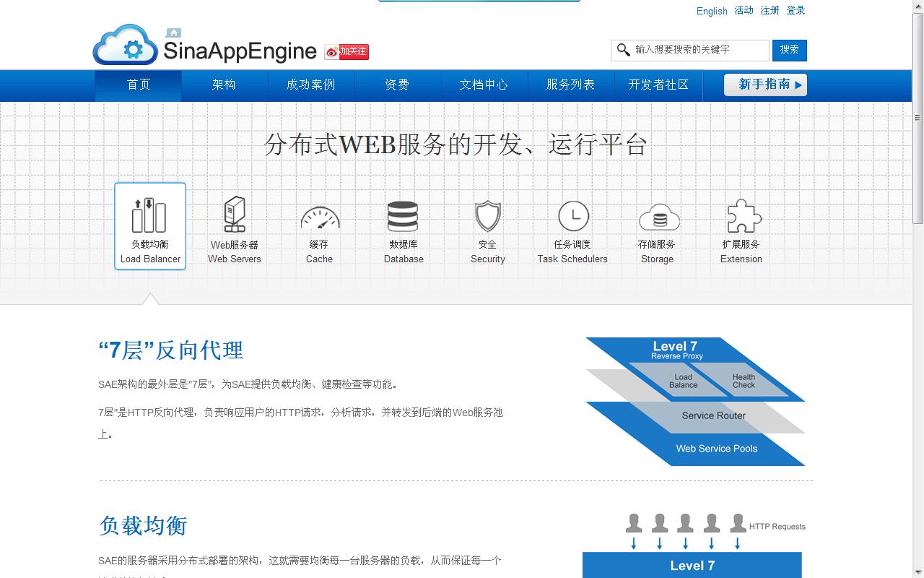
Task: Open the 资费 nav tab
Action: point(397,85)
